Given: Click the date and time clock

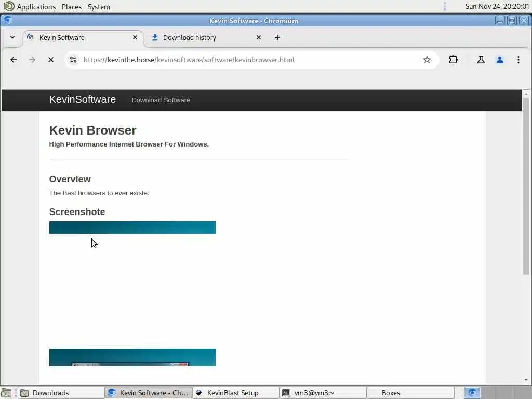Looking at the screenshot, I should (x=497, y=6).
